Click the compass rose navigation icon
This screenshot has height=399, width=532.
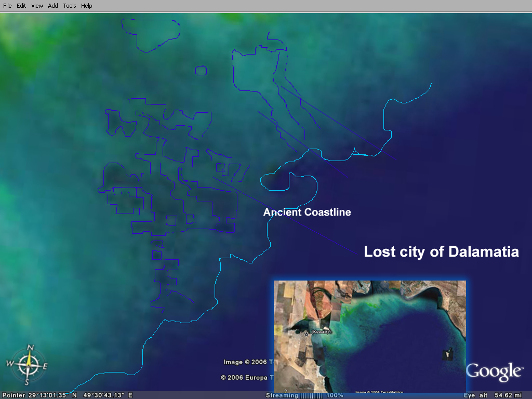tap(27, 365)
